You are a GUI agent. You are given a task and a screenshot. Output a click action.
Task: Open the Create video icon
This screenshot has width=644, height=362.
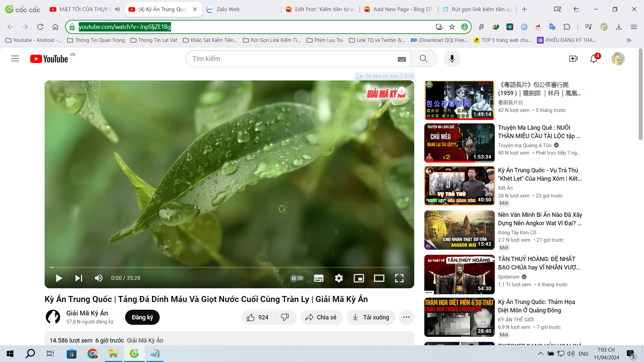coord(574,59)
